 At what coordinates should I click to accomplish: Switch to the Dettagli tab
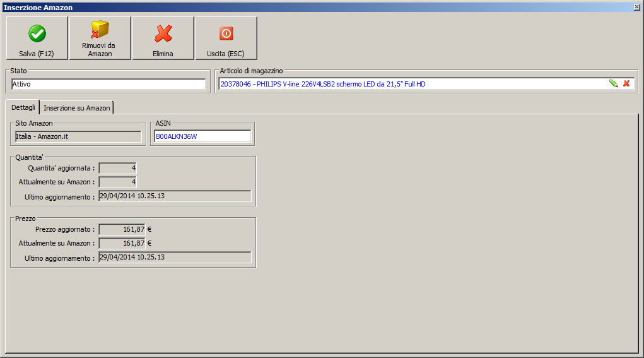tap(23, 107)
